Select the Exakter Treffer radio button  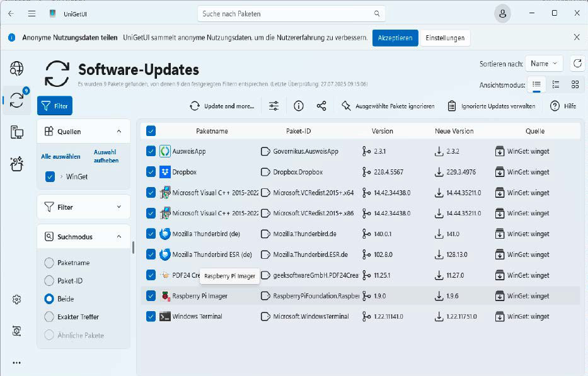click(x=49, y=317)
